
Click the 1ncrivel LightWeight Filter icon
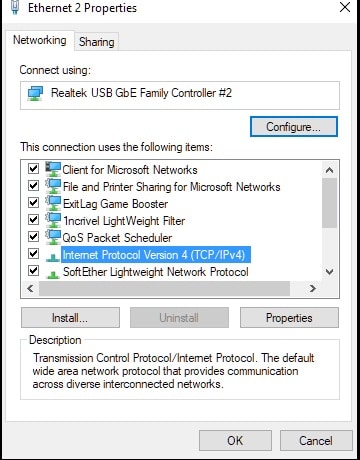click(x=53, y=220)
